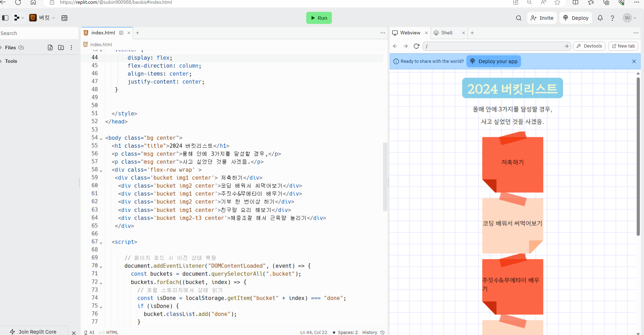Create a new file in Files

point(50,48)
